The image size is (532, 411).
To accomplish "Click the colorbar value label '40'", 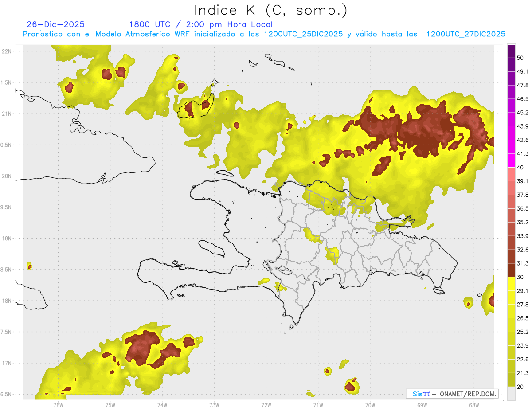I will coord(520,168).
